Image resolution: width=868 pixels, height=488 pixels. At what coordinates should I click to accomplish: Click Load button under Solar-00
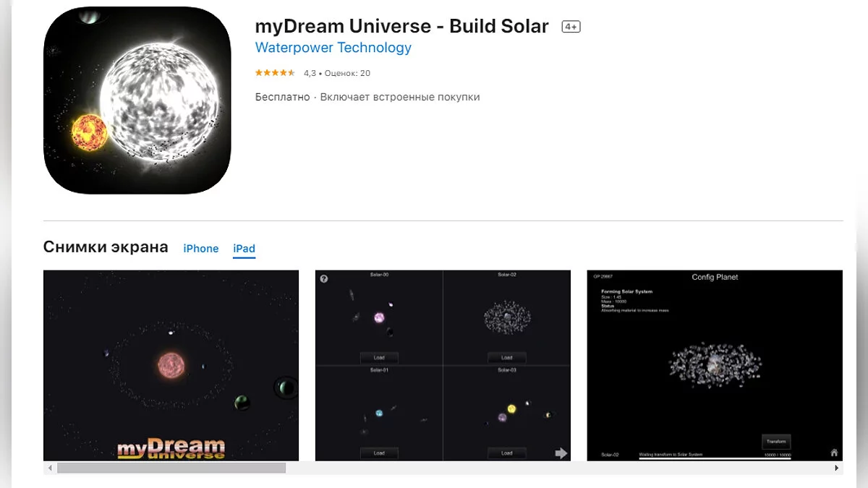[379, 358]
